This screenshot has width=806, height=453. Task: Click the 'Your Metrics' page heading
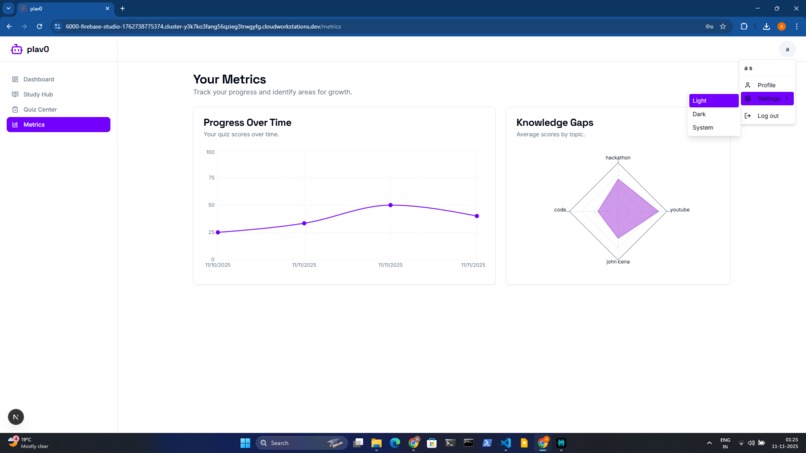[229, 79]
